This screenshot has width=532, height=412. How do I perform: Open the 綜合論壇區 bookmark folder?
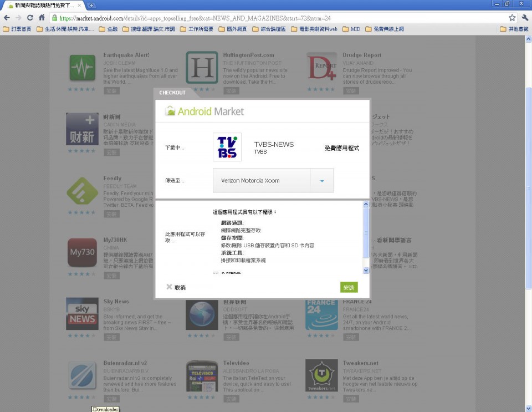[269, 29]
